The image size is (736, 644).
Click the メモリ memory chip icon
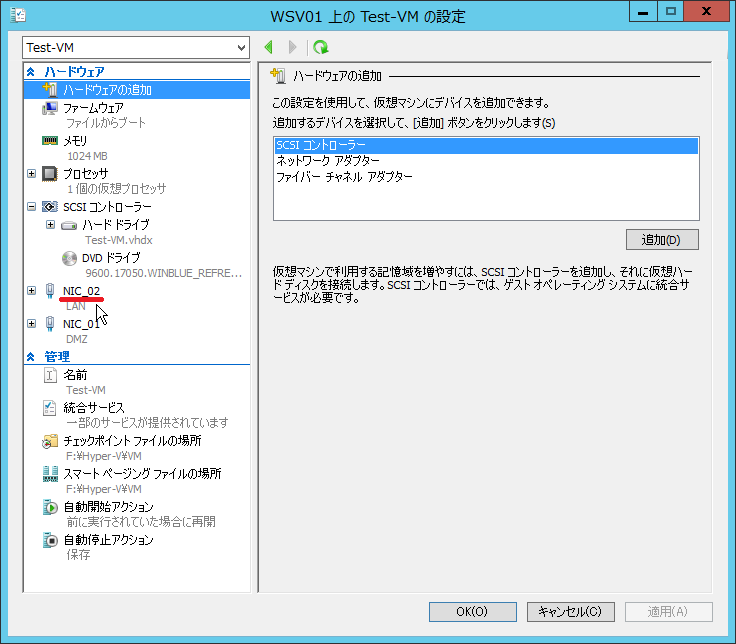coord(50,140)
